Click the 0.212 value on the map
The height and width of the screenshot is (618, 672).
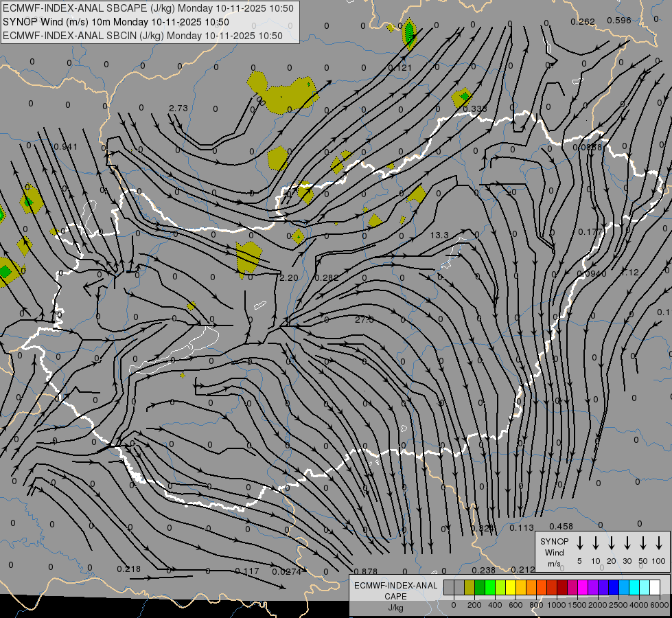523,569
